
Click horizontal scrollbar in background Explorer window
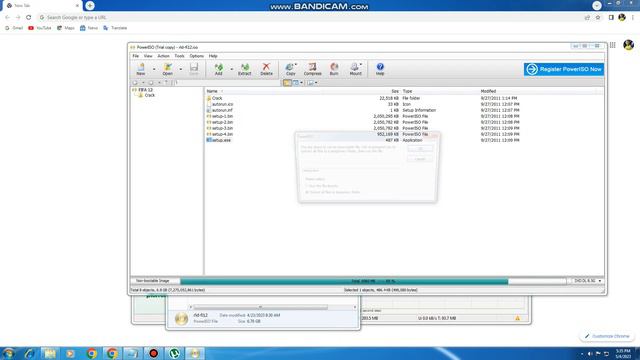tap(260, 307)
